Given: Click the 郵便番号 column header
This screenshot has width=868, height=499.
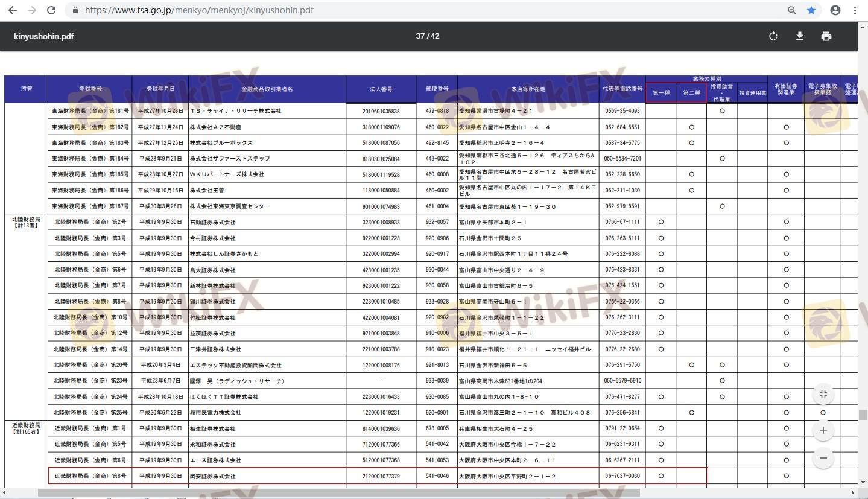Looking at the screenshot, I should pos(437,89).
